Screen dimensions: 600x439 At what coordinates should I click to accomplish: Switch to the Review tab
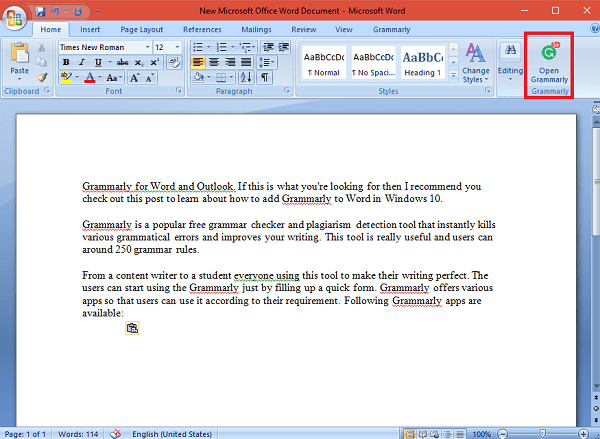303,29
